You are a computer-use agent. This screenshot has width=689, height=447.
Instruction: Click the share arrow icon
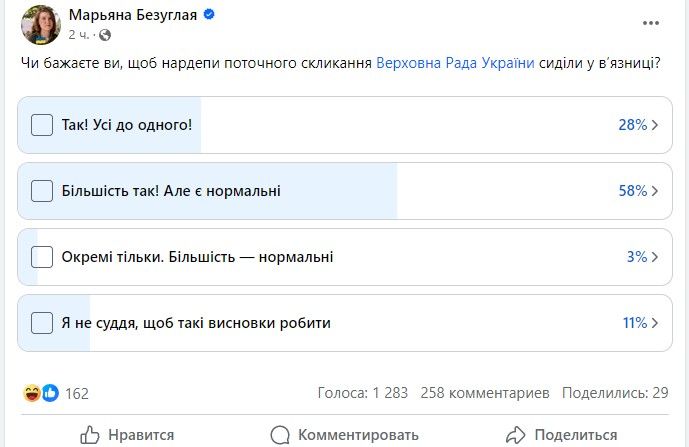[515, 435]
